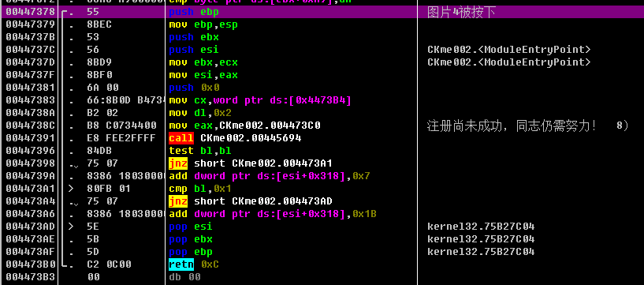Click hex bytes '8BEC'
This screenshot has width=644, height=285.
pyautogui.click(x=99, y=24)
